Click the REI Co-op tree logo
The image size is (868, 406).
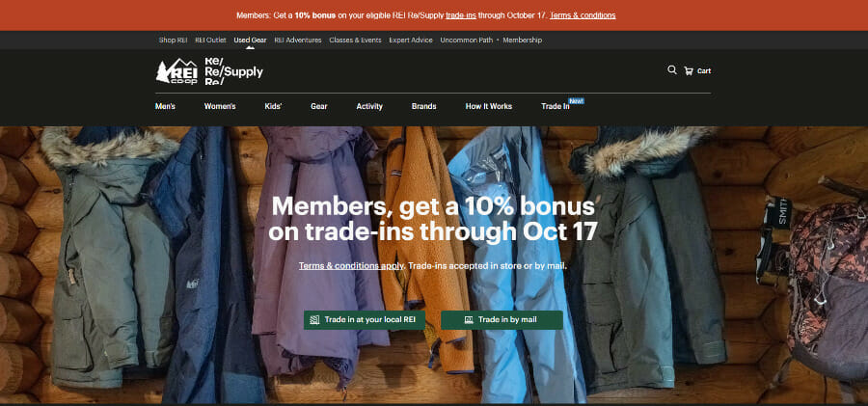(x=176, y=71)
